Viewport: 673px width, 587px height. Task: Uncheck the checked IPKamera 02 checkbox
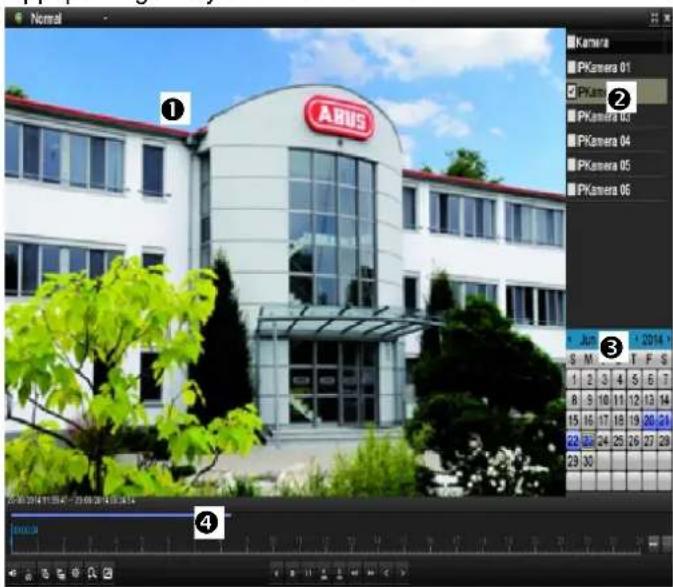pyautogui.click(x=571, y=91)
